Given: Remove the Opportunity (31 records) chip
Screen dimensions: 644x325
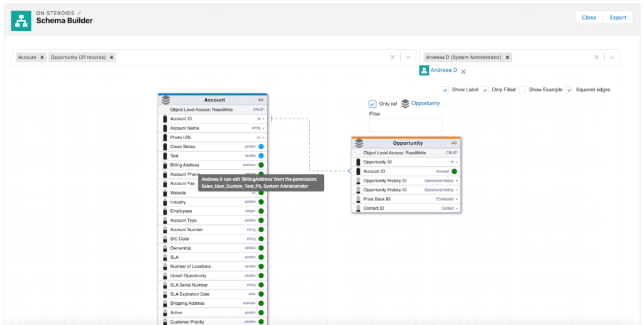Looking at the screenshot, I should 111,57.
